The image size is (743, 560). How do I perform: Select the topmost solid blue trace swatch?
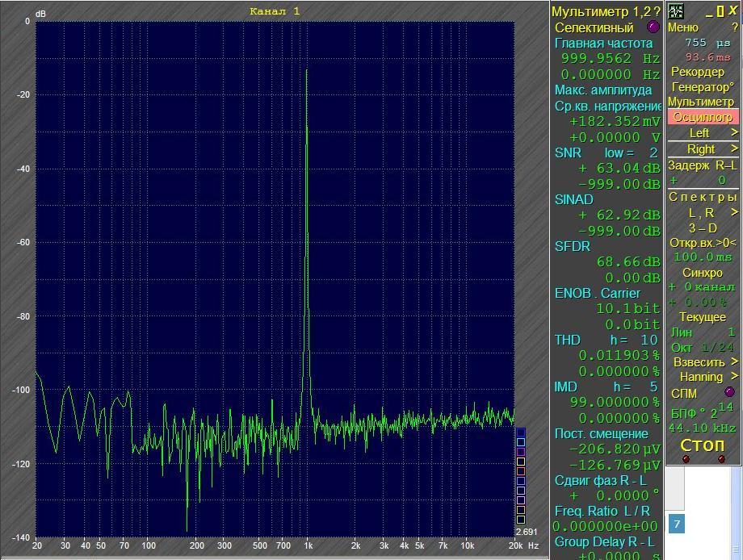[x=520, y=433]
